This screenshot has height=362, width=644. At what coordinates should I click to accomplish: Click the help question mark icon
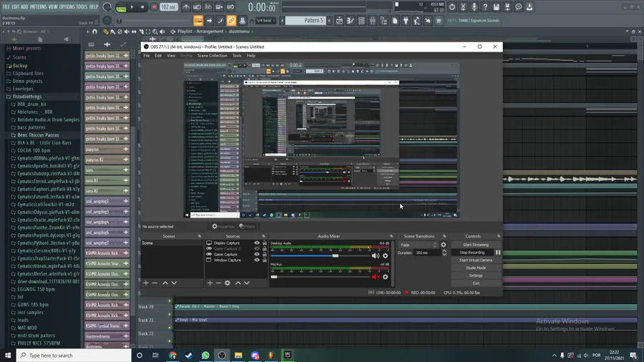pyautogui.click(x=485, y=7)
